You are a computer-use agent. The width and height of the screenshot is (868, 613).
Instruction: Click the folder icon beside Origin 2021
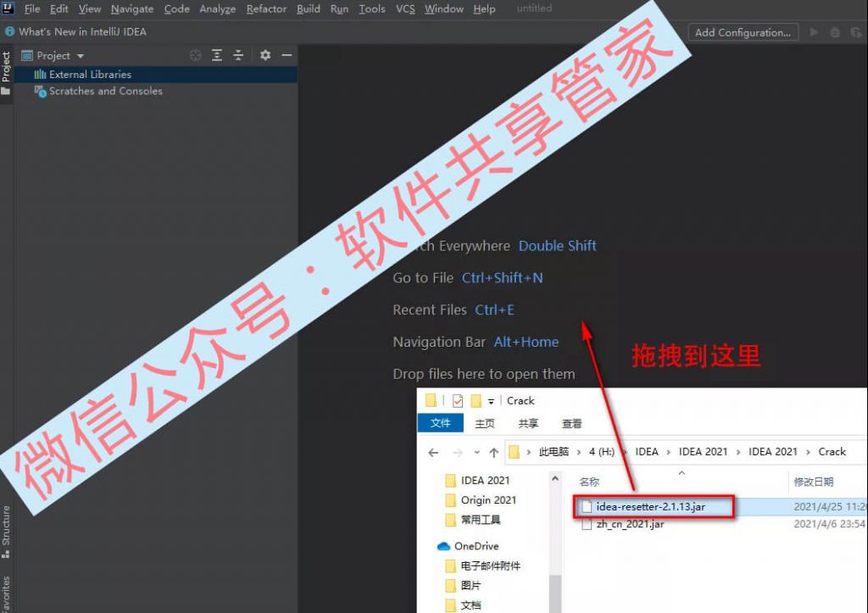tap(451, 500)
